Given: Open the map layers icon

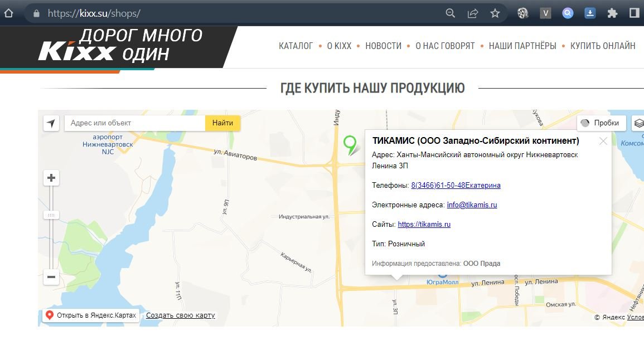Looking at the screenshot, I should tap(638, 123).
